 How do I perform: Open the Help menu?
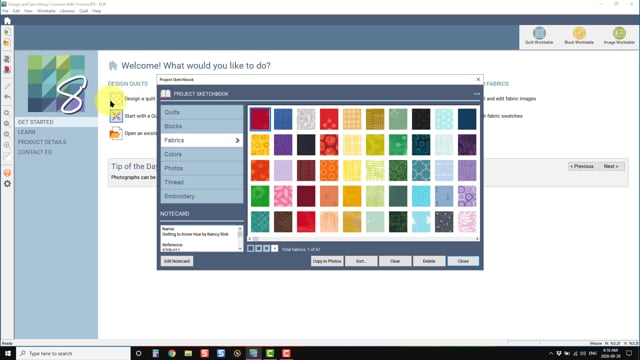pyautogui.click(x=97, y=11)
